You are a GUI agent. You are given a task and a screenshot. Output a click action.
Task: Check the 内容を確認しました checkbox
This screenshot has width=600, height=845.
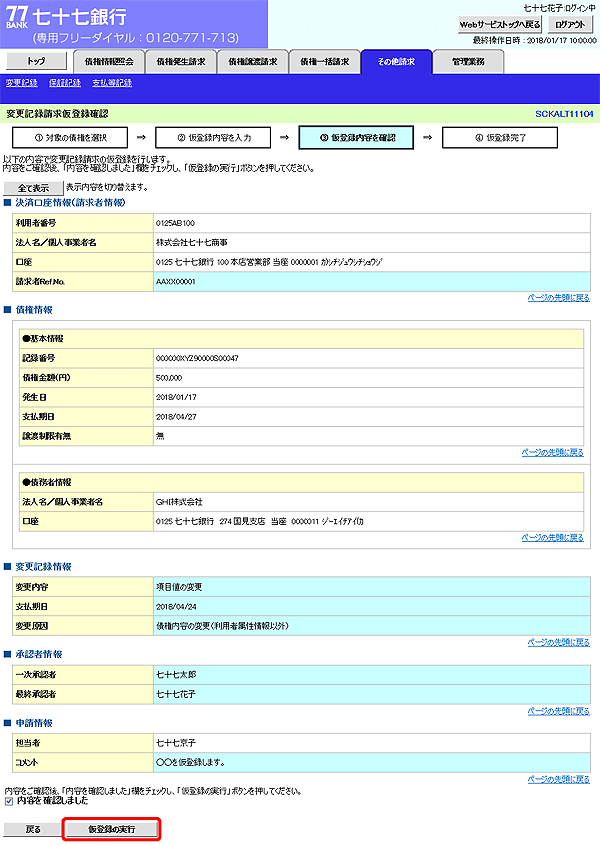(9, 801)
